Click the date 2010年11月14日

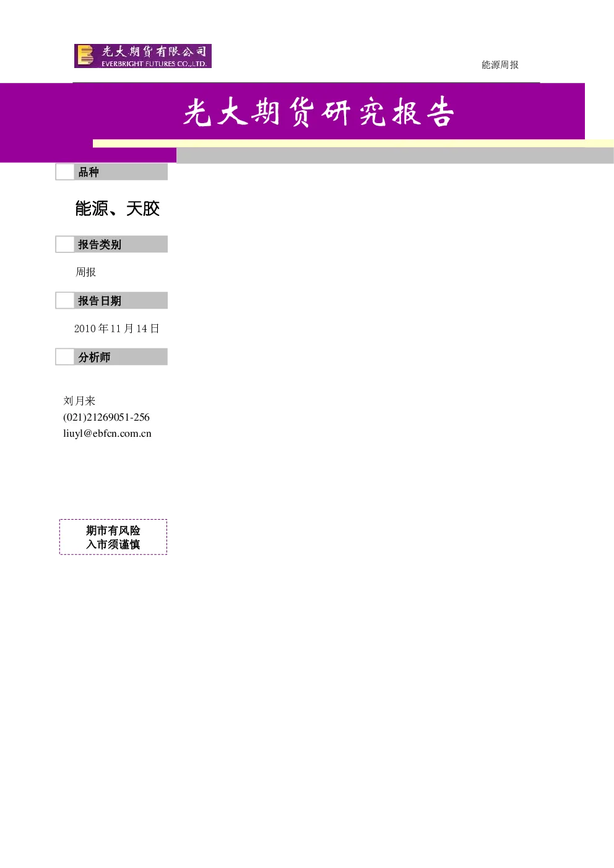click(117, 329)
